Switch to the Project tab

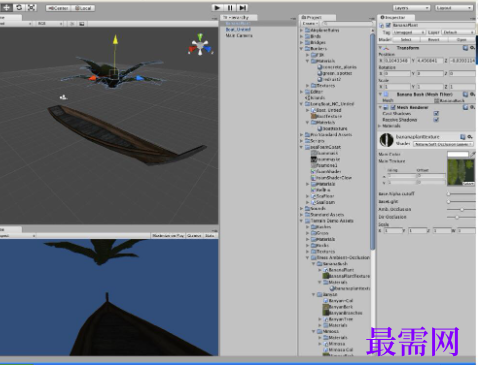point(317,17)
